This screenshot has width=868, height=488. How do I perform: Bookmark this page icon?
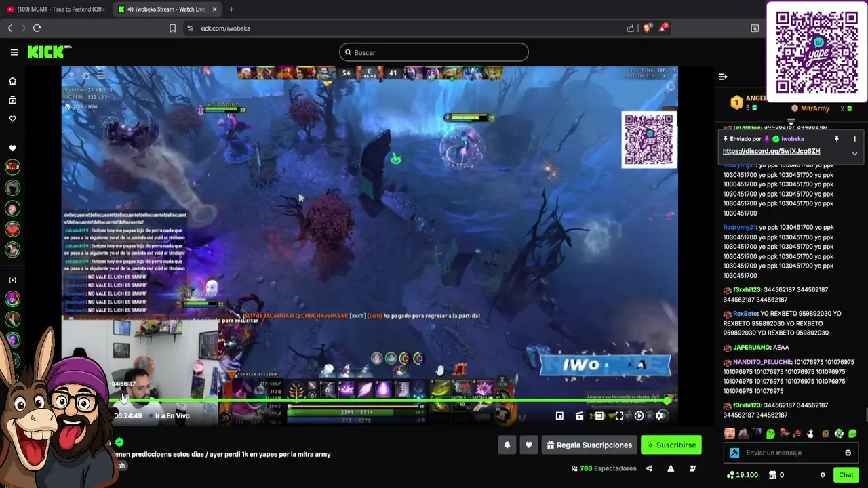click(172, 28)
